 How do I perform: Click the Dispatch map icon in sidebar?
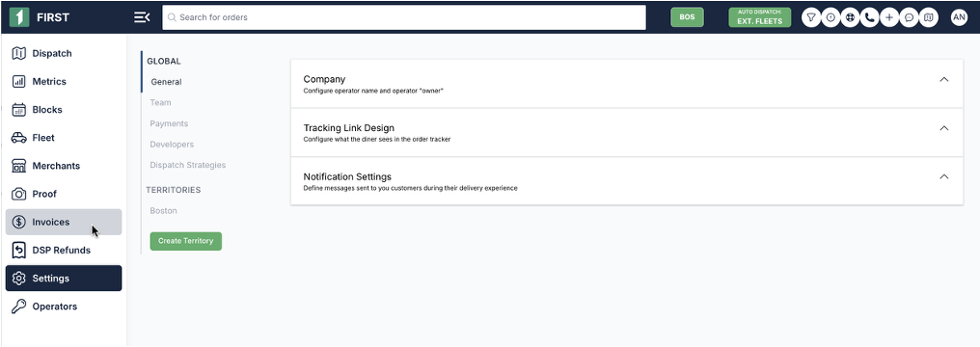[x=18, y=54]
